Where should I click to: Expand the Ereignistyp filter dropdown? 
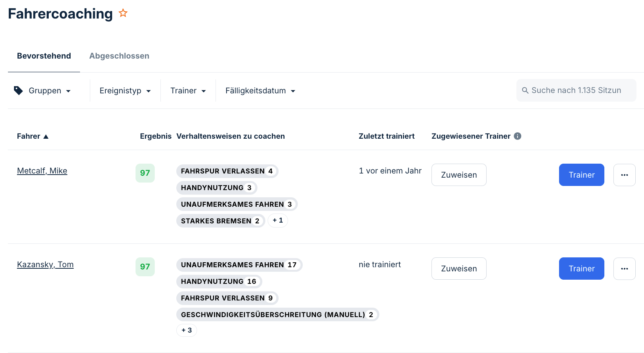[125, 91]
